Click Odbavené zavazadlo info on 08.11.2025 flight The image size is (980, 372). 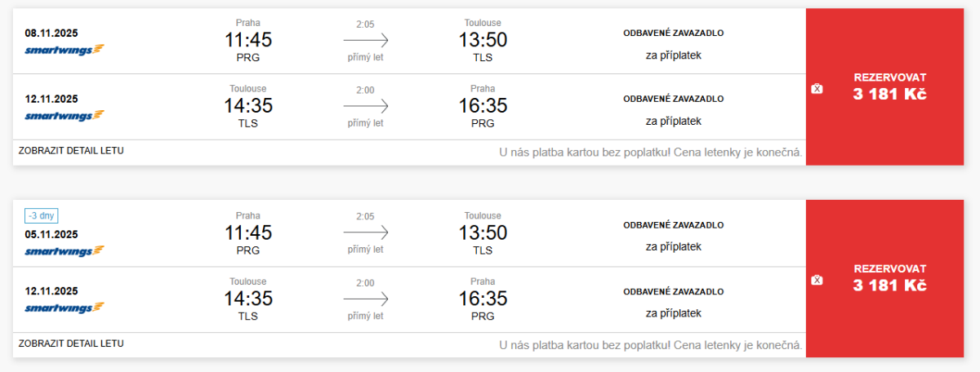674,33
